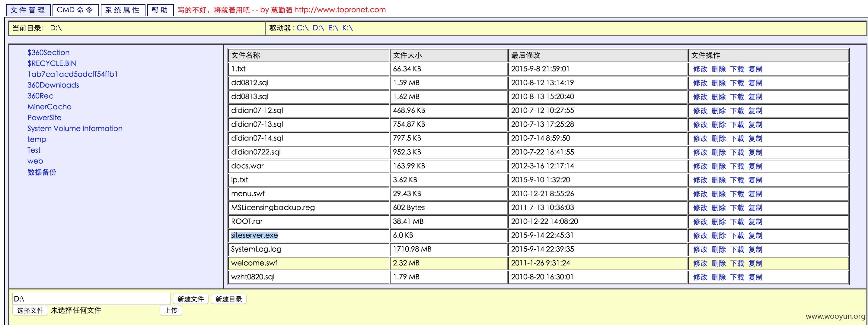
Task: Open folder 1ab7ca1acd5adcff54ffb1
Action: click(73, 74)
